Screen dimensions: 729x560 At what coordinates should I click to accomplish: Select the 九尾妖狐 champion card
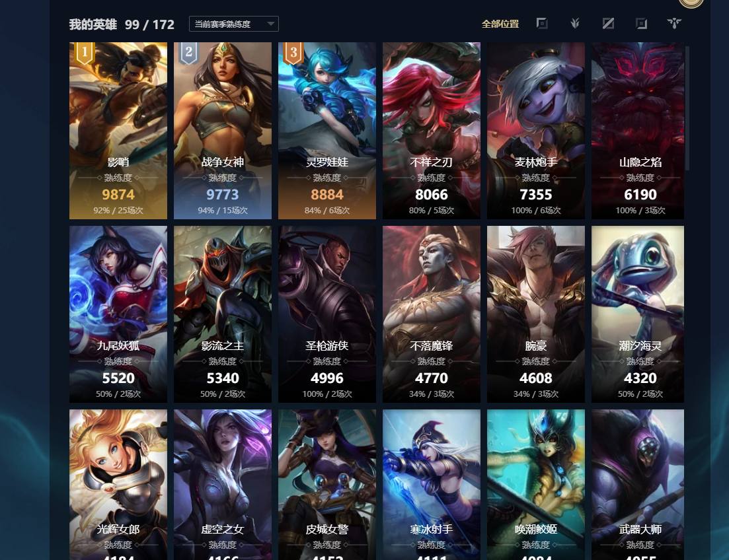(x=118, y=314)
